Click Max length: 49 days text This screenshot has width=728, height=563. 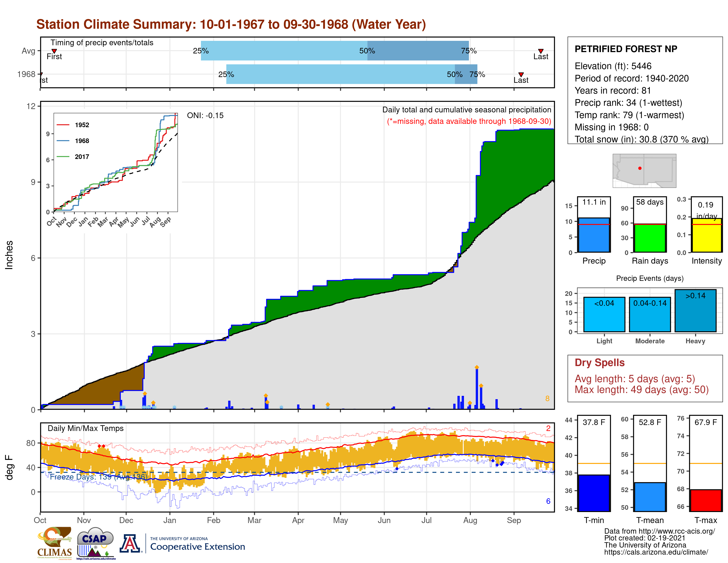tap(642, 389)
